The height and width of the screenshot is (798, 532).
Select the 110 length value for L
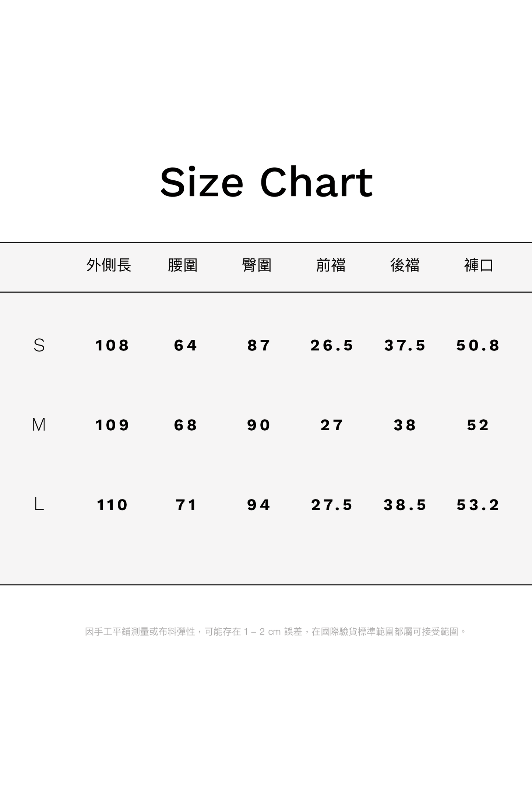click(112, 505)
